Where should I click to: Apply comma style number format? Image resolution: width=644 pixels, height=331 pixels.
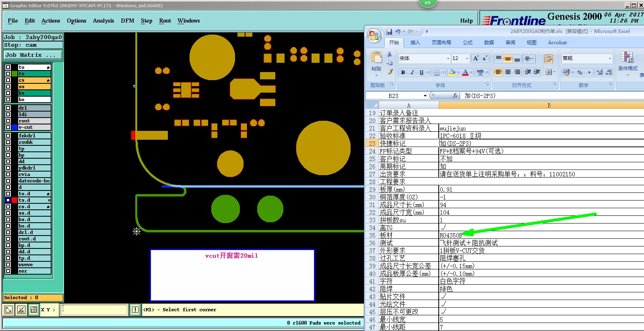pyautogui.click(x=589, y=72)
